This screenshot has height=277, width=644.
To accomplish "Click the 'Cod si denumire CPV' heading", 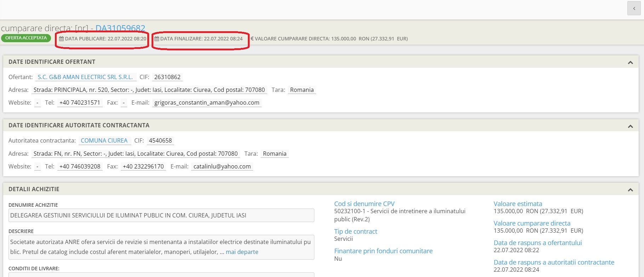I will [364, 204].
